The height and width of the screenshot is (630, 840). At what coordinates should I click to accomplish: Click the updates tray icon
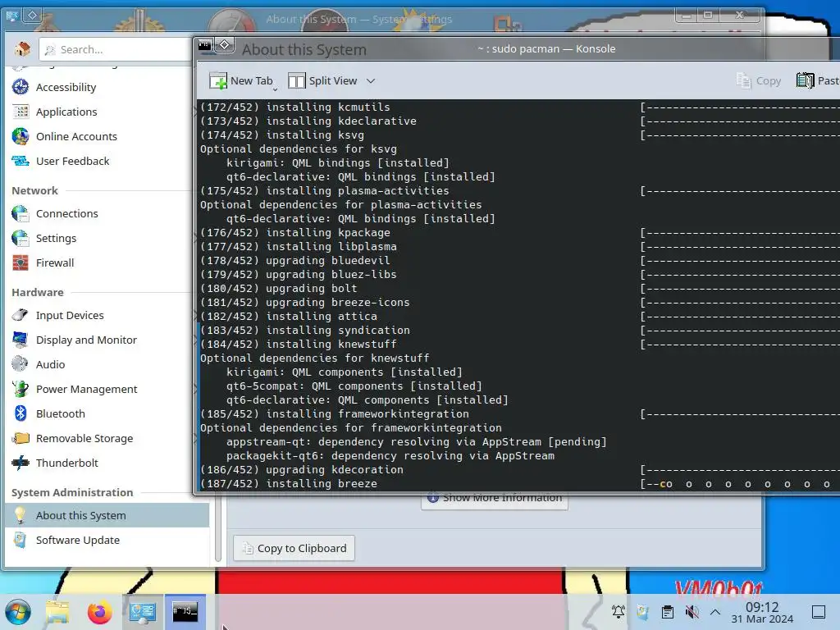[x=643, y=612]
